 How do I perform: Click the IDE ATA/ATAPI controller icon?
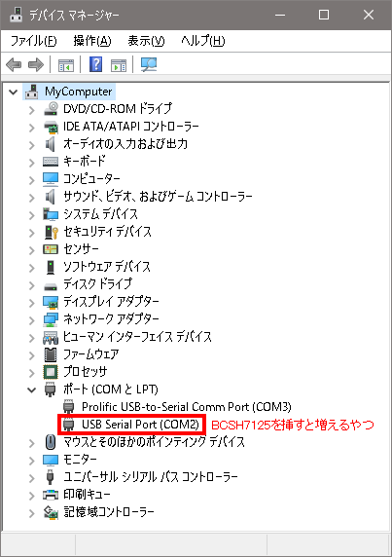[x=51, y=127]
